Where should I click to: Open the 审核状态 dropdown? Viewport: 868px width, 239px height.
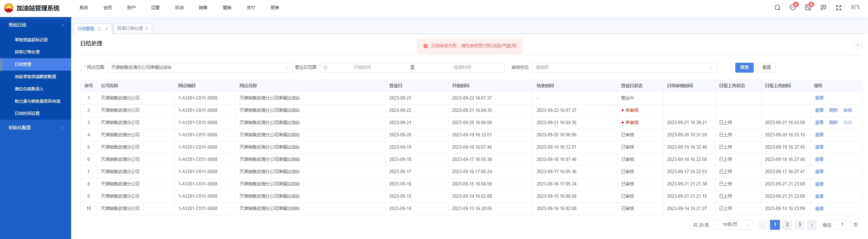[624, 68]
